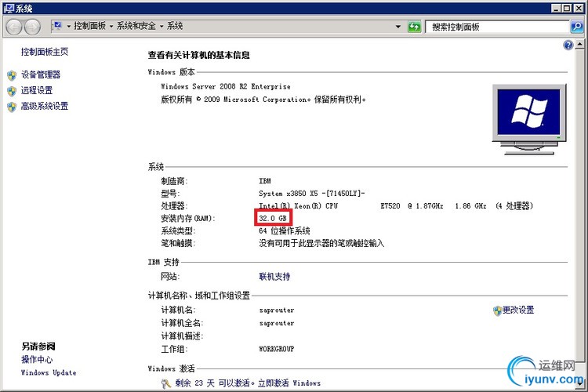This screenshot has width=588, height=392.
Task: Click 32.0 GB installed memory value
Action: pyautogui.click(x=273, y=218)
